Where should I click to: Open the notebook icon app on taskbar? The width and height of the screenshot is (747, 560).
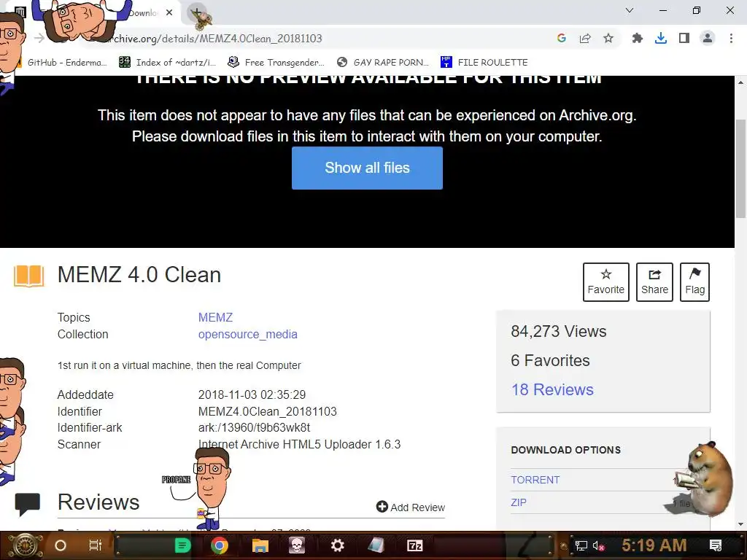point(376,545)
